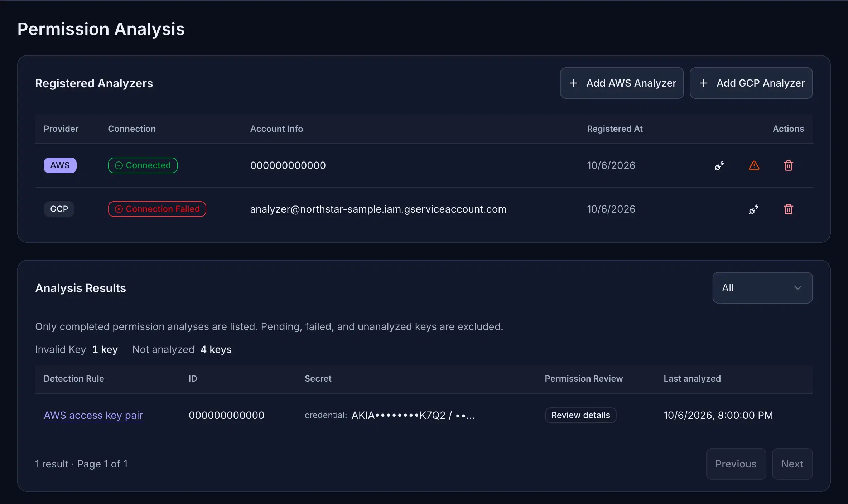Delete the AWS analyzer via trash icon
The width and height of the screenshot is (848, 504).
pos(789,165)
